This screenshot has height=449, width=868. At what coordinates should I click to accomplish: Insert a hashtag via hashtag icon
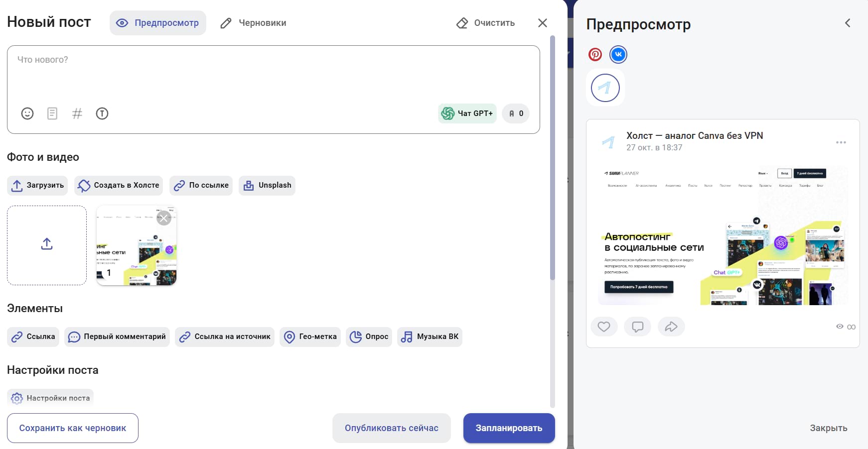pyautogui.click(x=77, y=113)
